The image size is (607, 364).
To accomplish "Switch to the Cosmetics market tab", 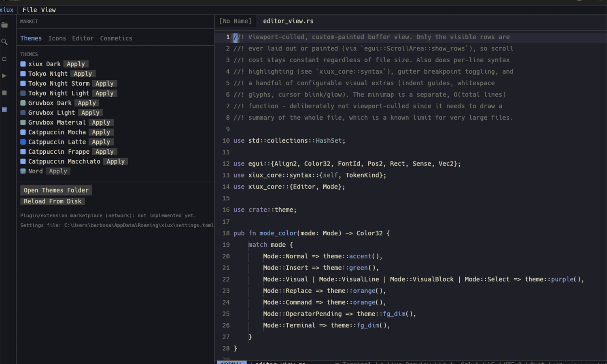I will coord(116,38).
